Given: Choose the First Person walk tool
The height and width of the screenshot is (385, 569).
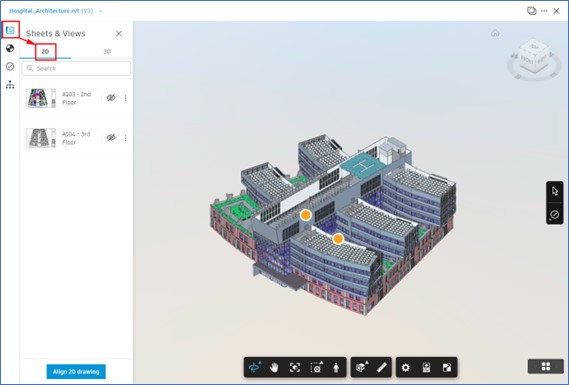Looking at the screenshot, I should [x=336, y=368].
